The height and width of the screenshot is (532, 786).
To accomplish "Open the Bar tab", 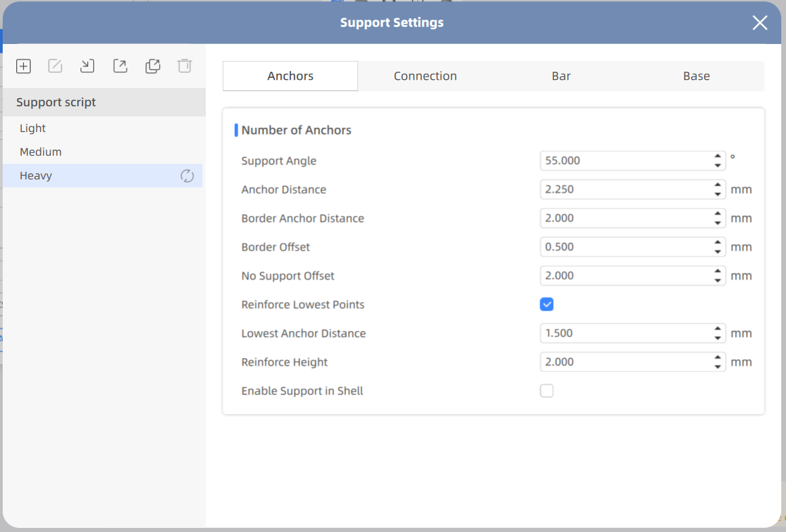I will pos(561,76).
